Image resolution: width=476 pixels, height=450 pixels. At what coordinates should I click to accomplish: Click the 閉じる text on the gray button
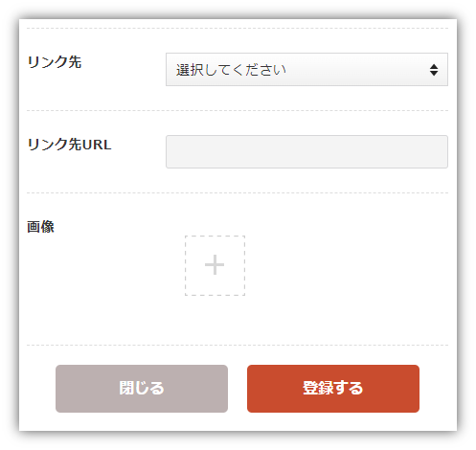[x=142, y=388]
